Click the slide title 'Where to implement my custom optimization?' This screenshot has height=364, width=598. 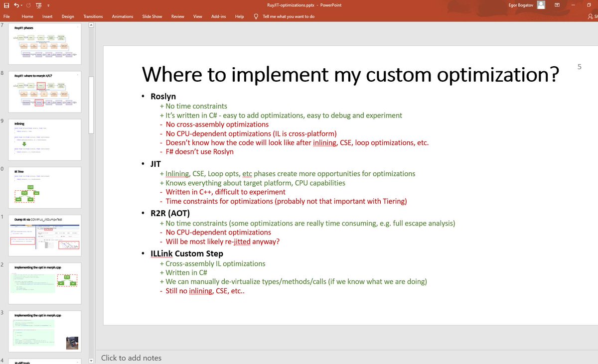(x=350, y=74)
